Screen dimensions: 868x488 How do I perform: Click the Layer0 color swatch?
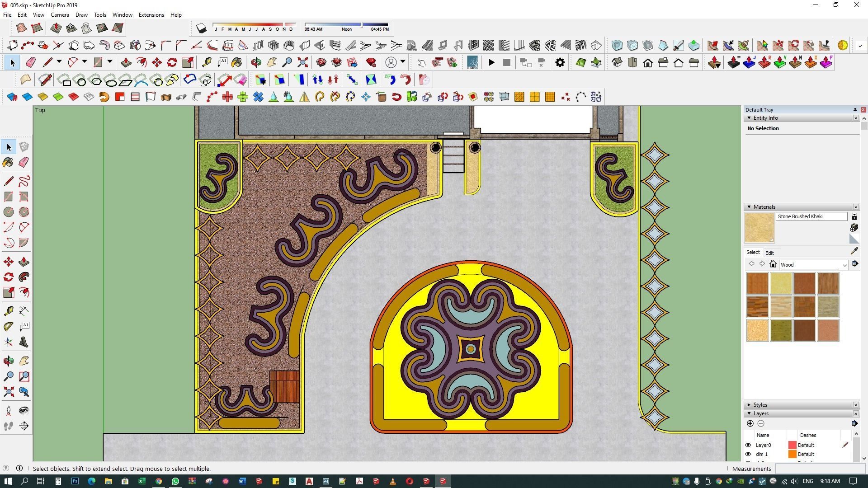click(x=792, y=445)
